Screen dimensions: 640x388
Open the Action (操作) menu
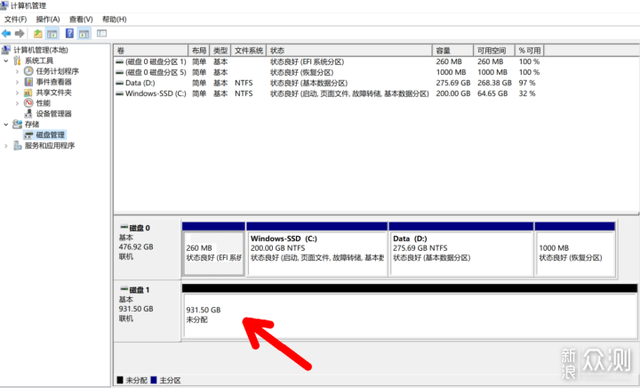coord(48,19)
